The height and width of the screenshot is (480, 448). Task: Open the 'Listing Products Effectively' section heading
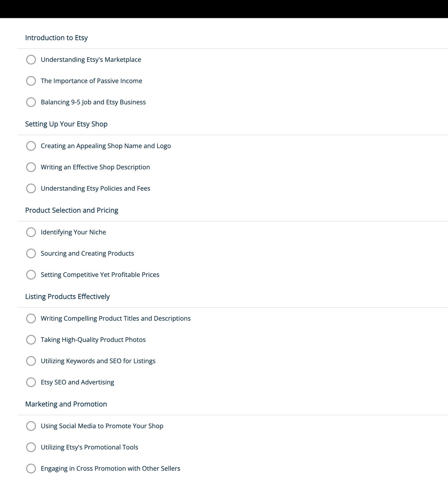[67, 297]
